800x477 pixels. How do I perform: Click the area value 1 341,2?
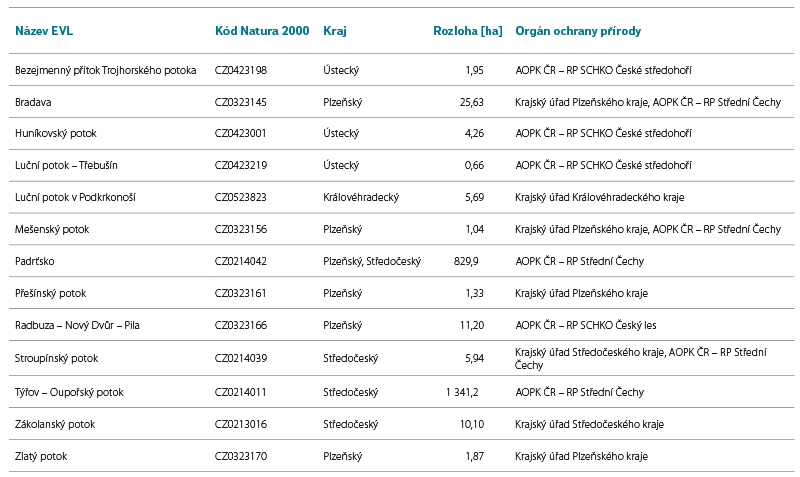pos(462,392)
